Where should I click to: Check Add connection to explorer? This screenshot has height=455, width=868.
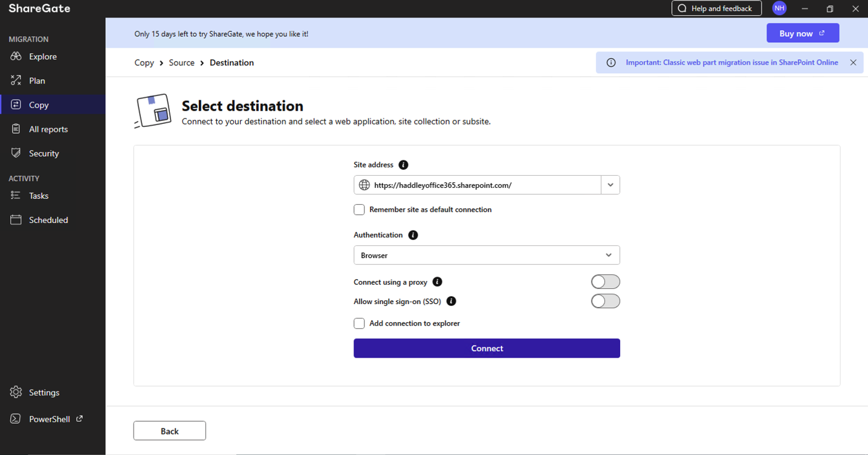point(359,323)
